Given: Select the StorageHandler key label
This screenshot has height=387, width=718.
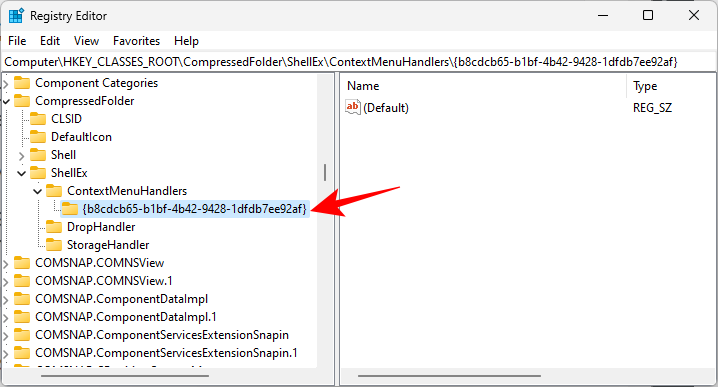Looking at the screenshot, I should (x=108, y=245).
